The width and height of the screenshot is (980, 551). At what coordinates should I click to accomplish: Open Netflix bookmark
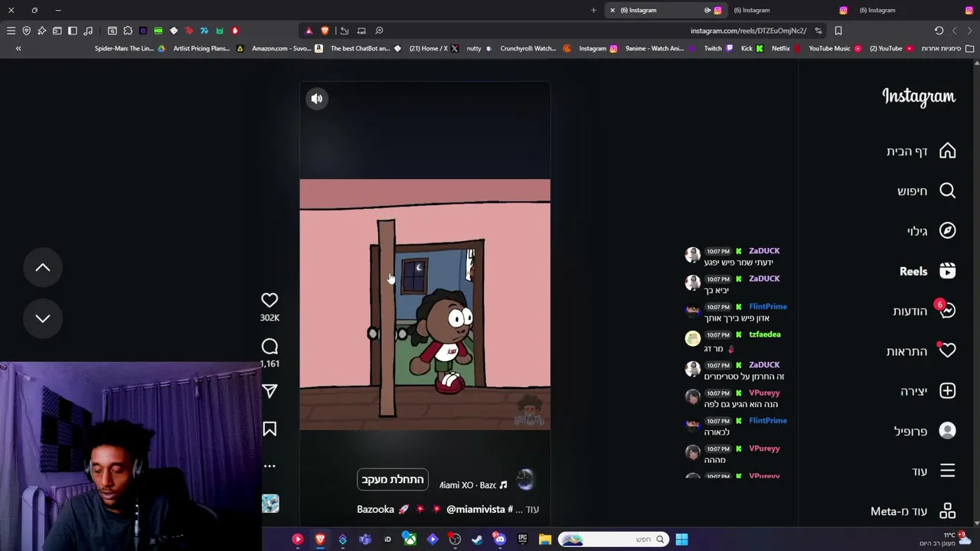pyautogui.click(x=786, y=48)
